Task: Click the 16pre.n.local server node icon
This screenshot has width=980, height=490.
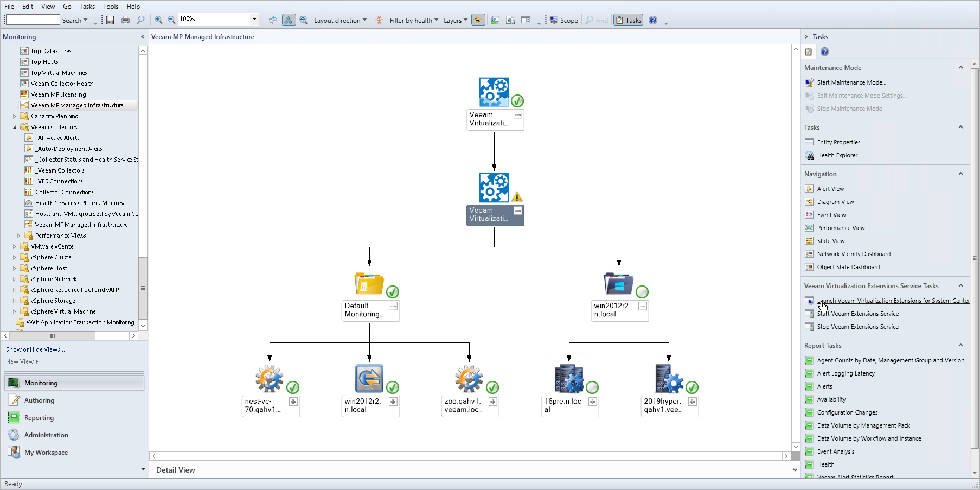Action: 569,378
